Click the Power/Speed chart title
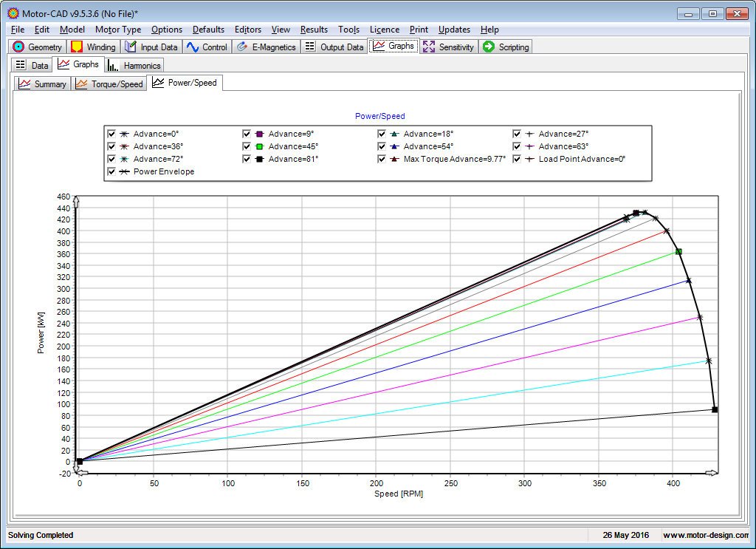756x549 pixels. coord(380,116)
